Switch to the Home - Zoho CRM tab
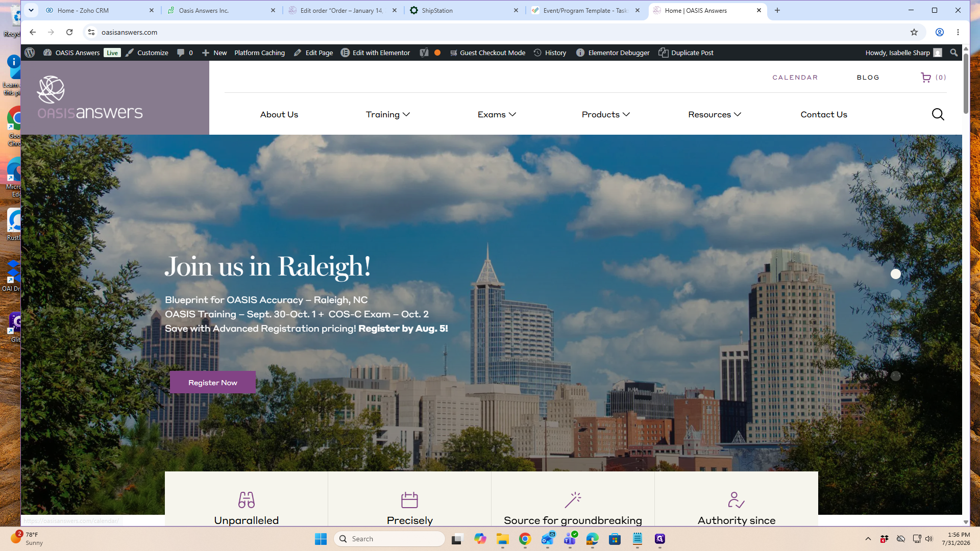 (x=100, y=10)
